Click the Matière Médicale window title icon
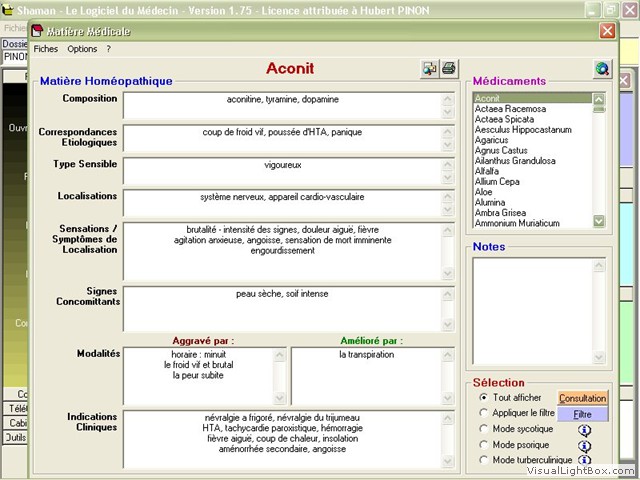Screen dimensions: 640x480 pos(37,31)
